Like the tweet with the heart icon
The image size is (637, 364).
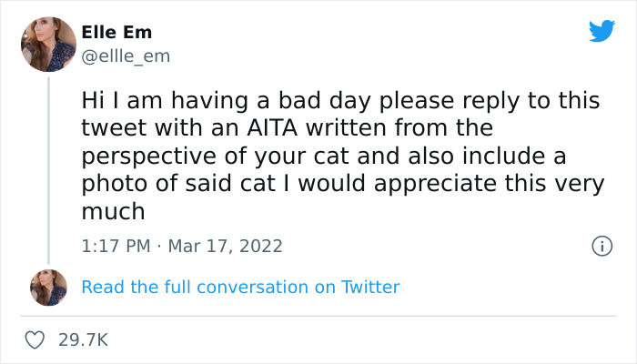pyautogui.click(x=35, y=339)
